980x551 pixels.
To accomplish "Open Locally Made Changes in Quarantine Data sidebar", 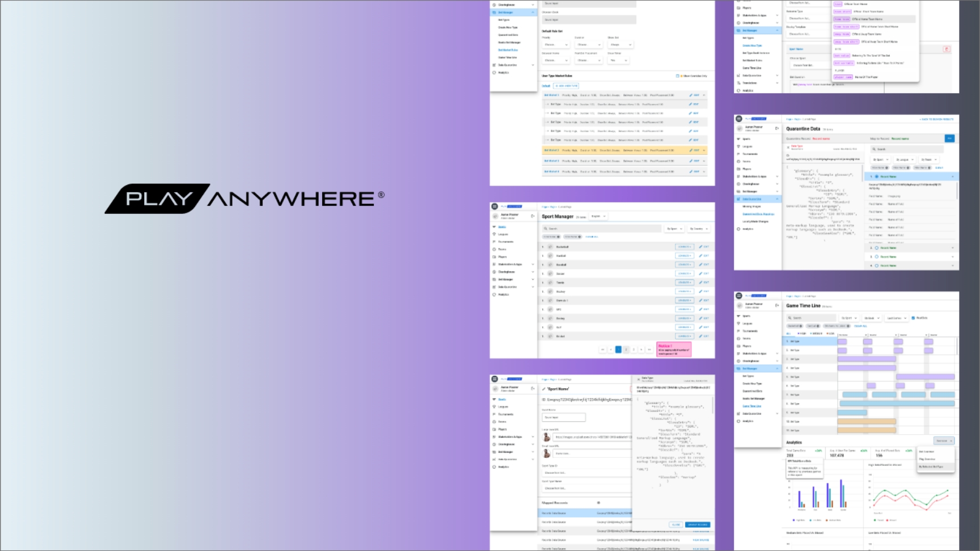I will (755, 221).
